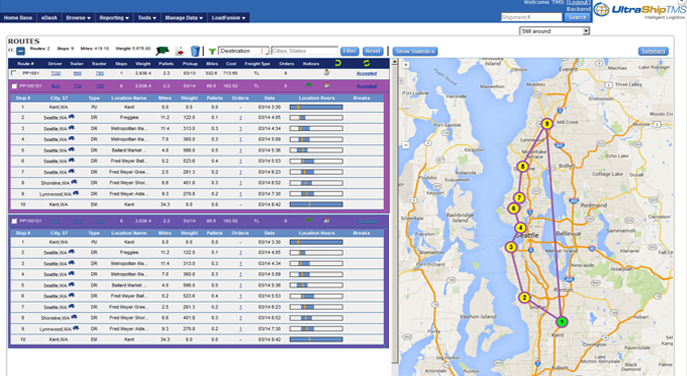Click the Logout link
687x376 pixels.
coord(578,3)
